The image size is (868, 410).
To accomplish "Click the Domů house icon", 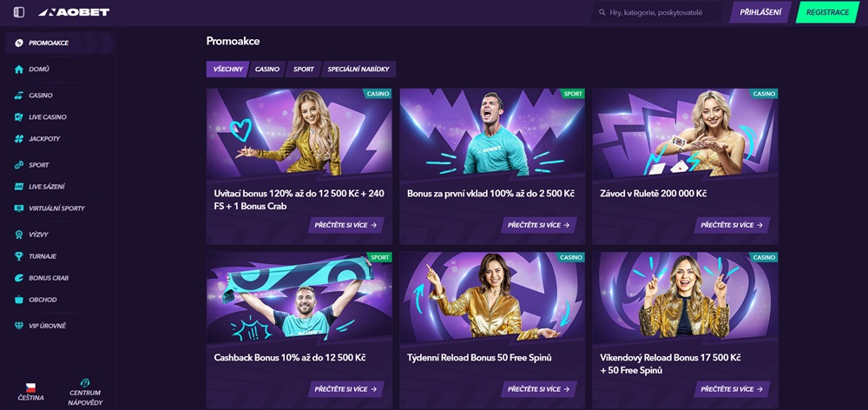I will pos(19,69).
